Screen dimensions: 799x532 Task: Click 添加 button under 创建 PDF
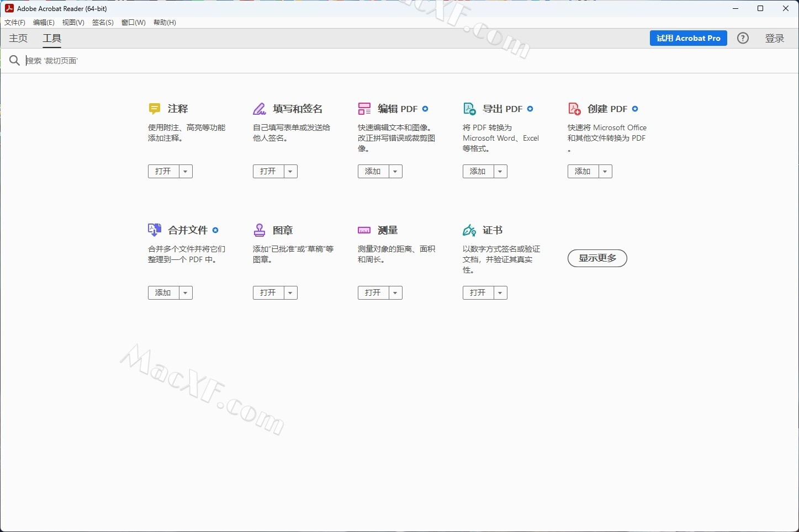coord(583,172)
